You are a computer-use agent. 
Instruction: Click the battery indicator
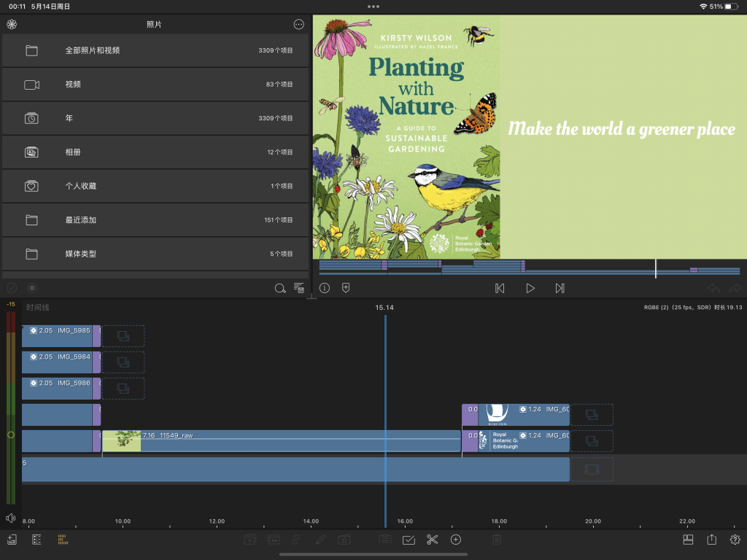tap(732, 7)
